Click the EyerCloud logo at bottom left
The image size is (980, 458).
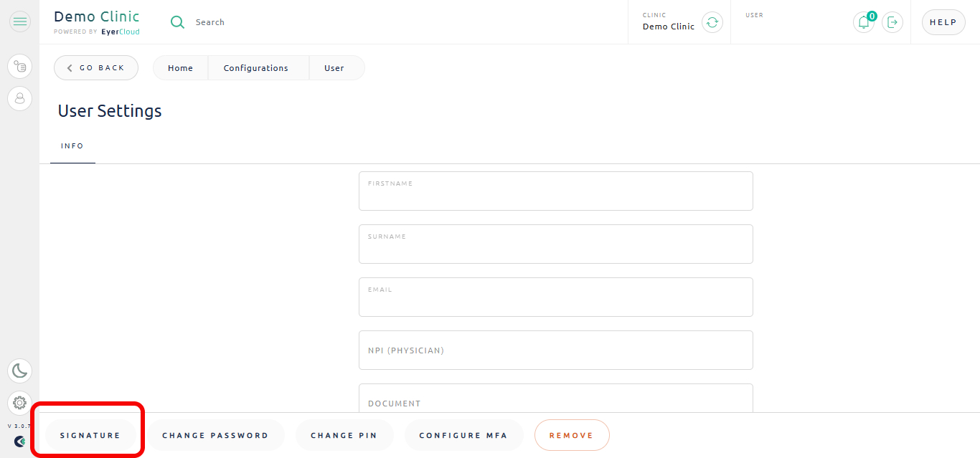point(20,442)
